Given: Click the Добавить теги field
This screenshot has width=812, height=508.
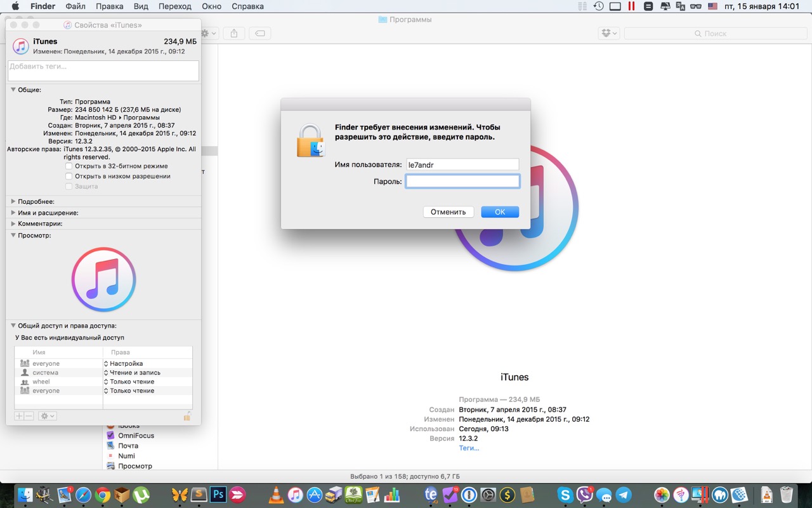Looking at the screenshot, I should pos(103,70).
